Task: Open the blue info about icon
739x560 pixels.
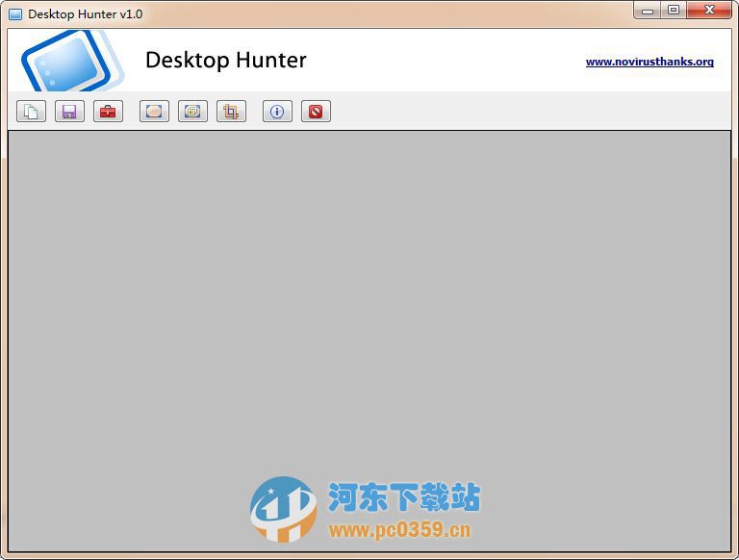Action: (x=277, y=112)
